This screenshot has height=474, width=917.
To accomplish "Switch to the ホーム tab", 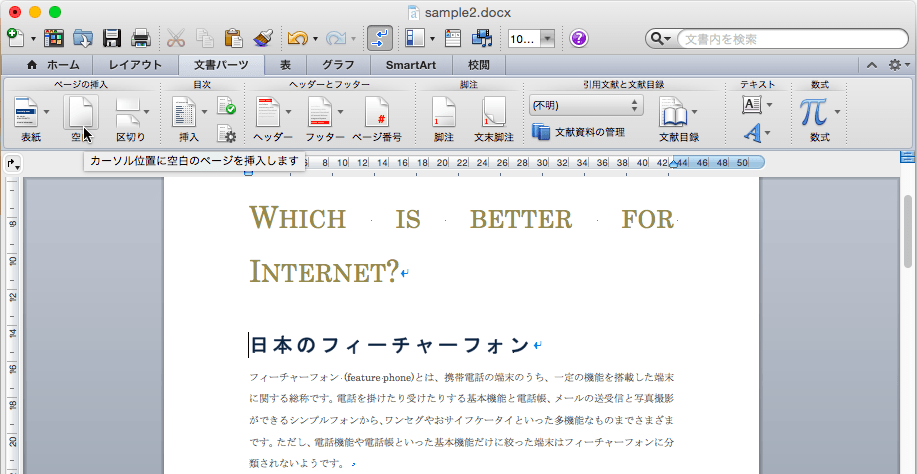I will pyautogui.click(x=53, y=65).
